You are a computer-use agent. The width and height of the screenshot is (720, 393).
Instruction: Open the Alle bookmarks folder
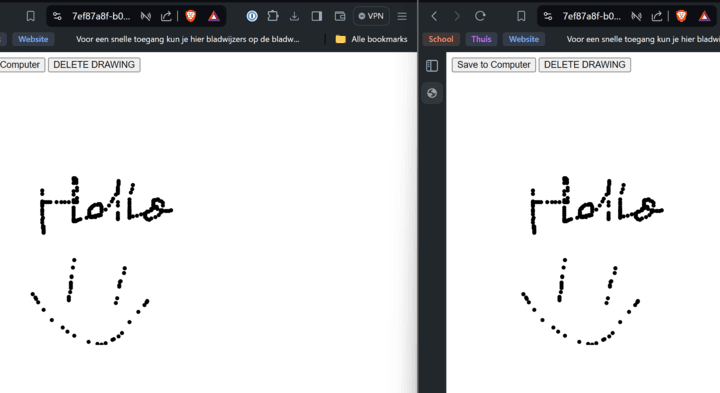[371, 39]
